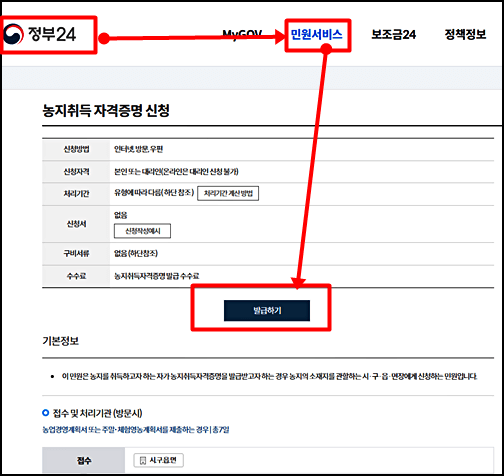Click the 농지취득 자격증명 신청 heading
This screenshot has width=504, height=476.
click(x=106, y=110)
